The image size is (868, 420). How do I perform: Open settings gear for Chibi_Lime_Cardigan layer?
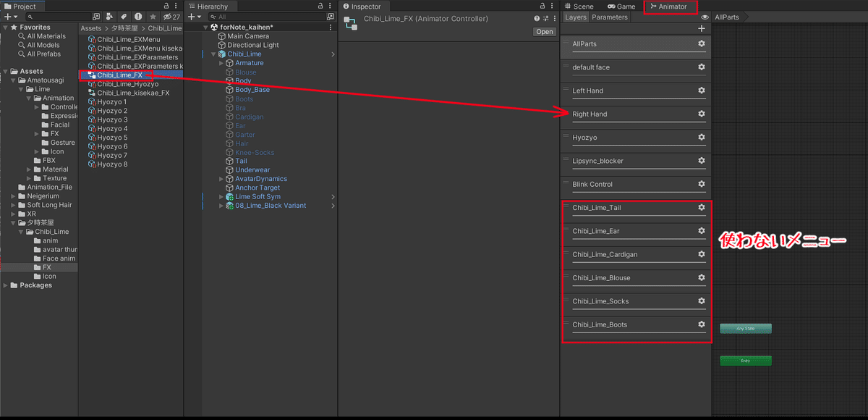(701, 254)
